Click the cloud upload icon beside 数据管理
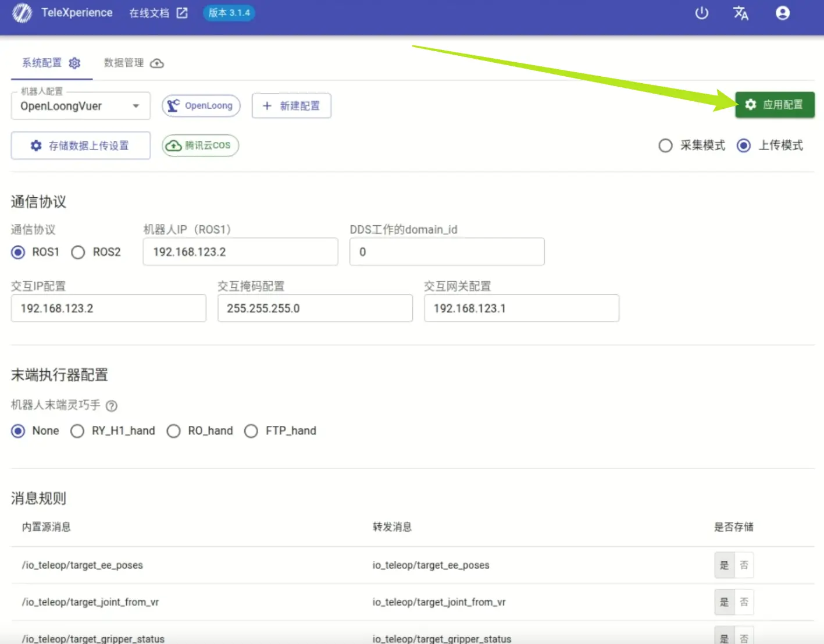 157,63
